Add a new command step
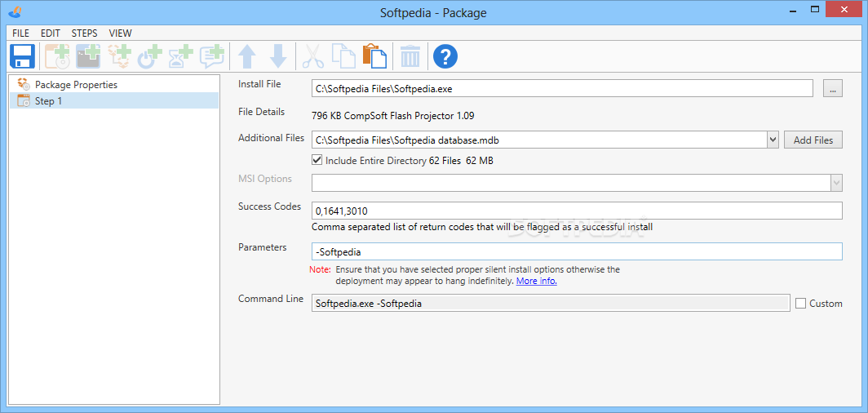 click(x=88, y=56)
